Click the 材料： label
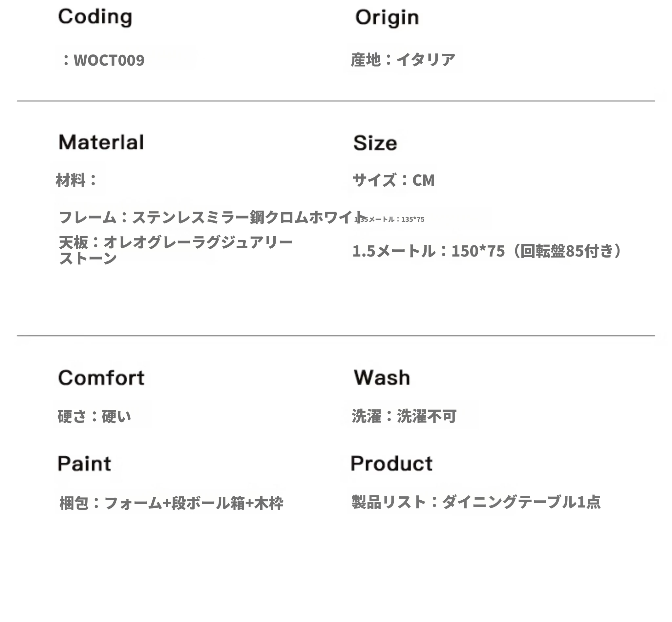The height and width of the screenshot is (622, 672). (77, 180)
